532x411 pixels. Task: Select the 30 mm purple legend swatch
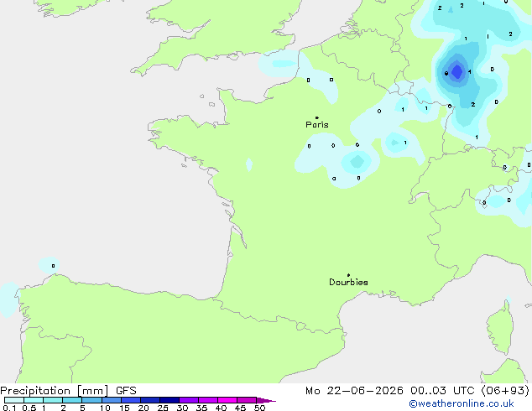tap(189, 400)
